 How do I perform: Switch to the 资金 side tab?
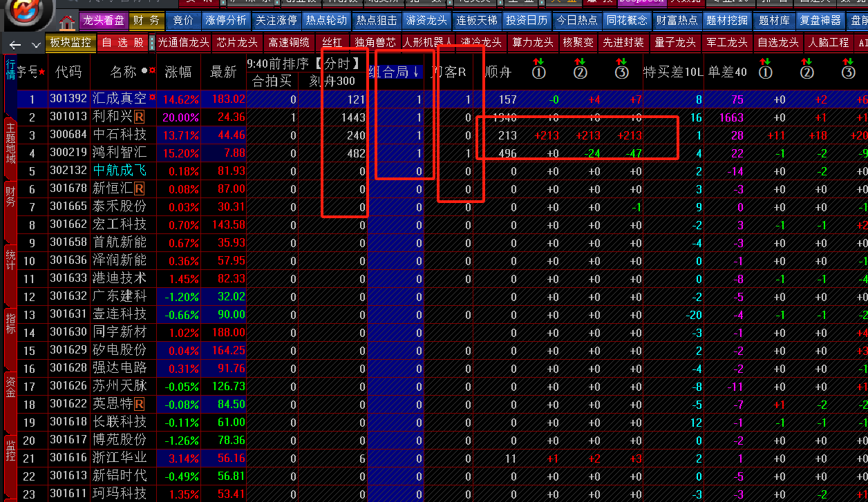(10, 387)
